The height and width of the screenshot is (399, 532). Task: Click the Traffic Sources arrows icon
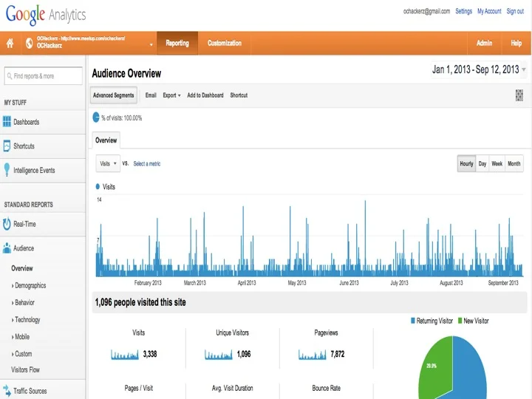7,390
